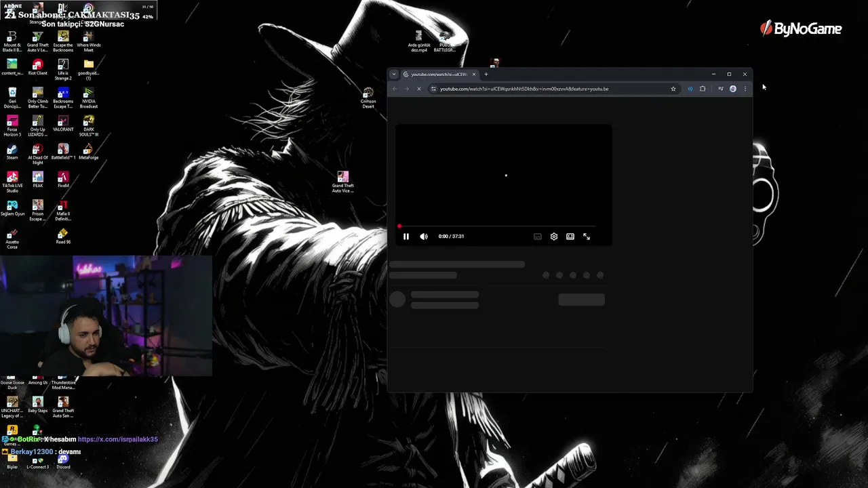View site information icon in address bar

point(434,89)
